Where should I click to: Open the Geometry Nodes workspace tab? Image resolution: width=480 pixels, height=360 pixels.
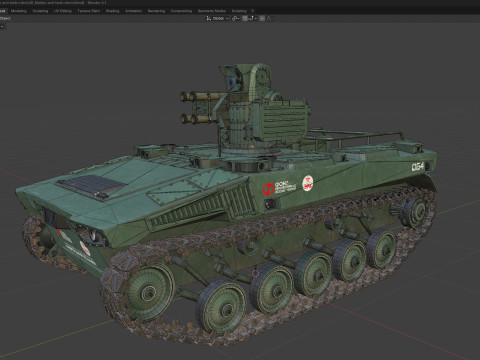tap(212, 11)
